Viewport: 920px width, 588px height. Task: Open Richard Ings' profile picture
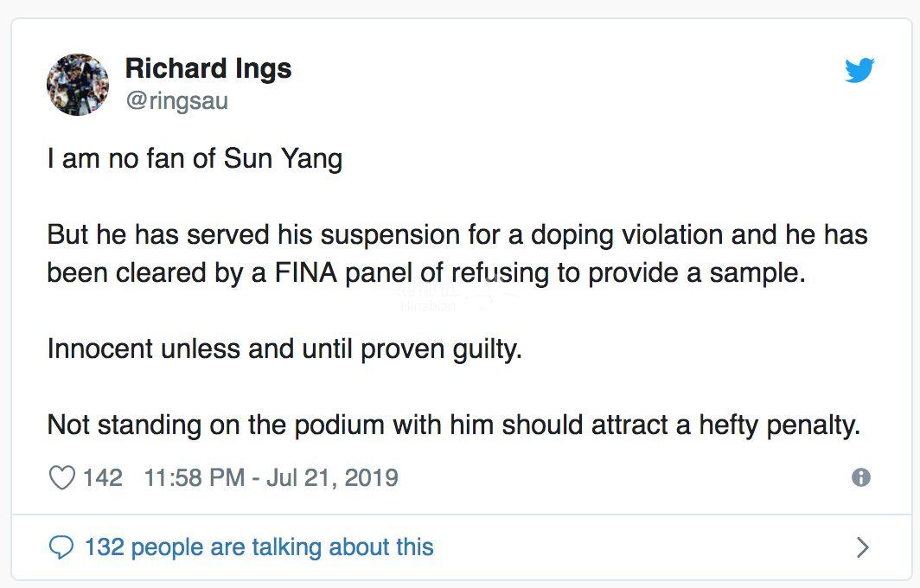78,85
